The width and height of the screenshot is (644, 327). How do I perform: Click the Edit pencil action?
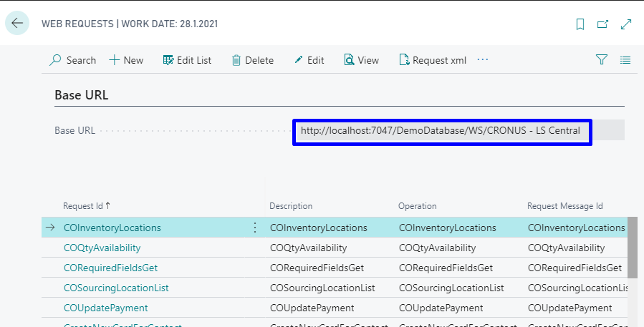pyautogui.click(x=309, y=60)
